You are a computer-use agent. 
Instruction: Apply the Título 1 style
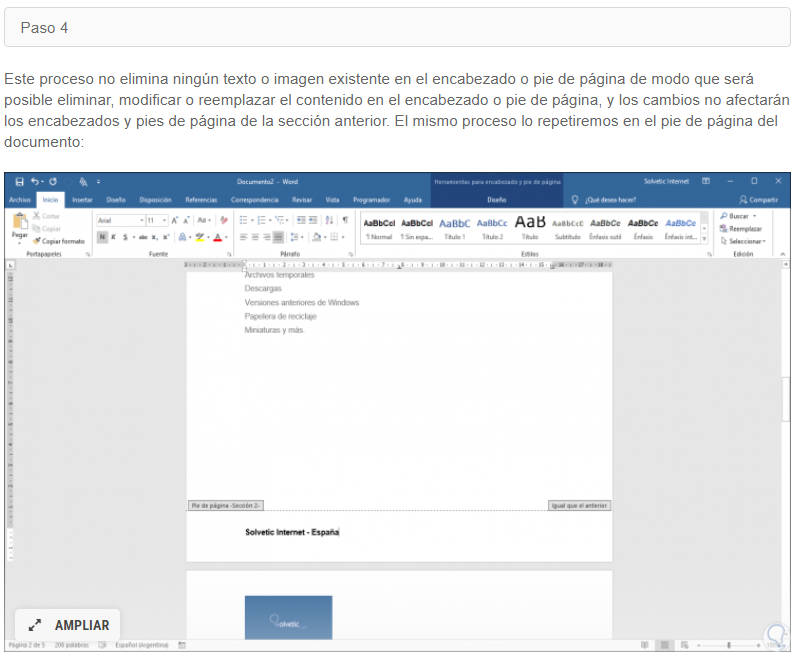click(x=455, y=227)
